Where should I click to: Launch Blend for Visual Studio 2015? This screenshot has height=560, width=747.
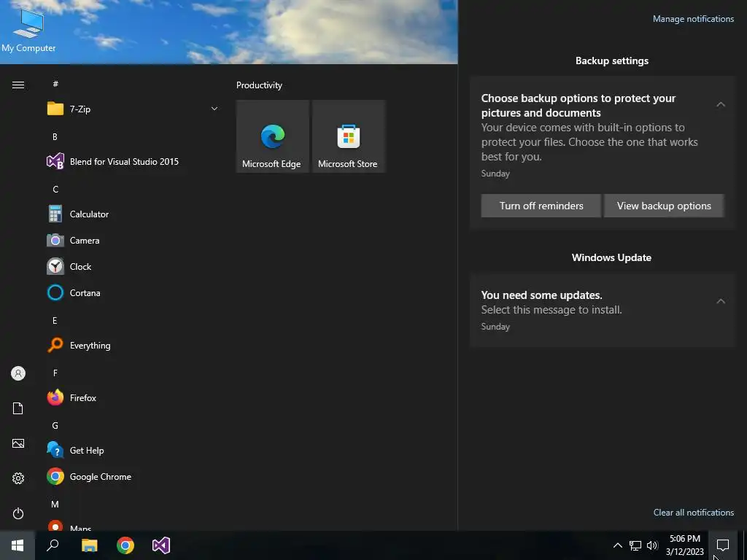133,161
